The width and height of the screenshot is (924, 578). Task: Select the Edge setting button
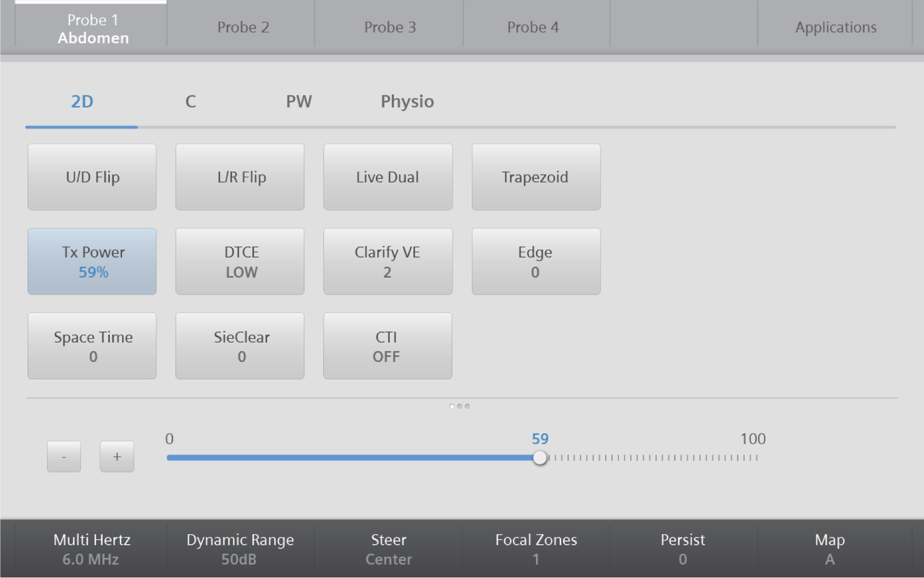[535, 262]
